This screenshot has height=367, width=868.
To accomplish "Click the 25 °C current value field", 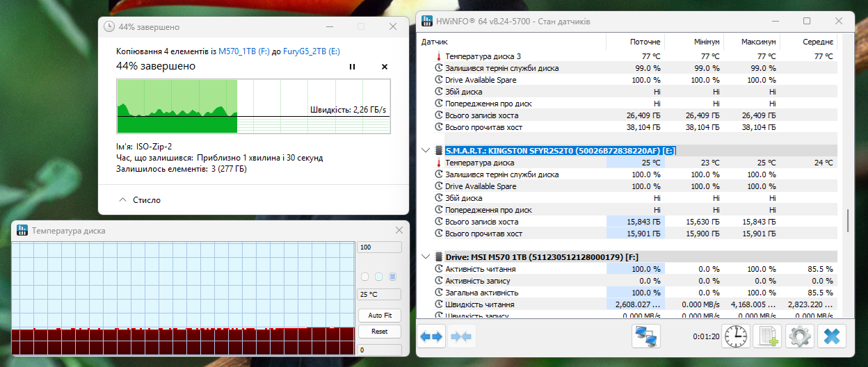I will [379, 294].
